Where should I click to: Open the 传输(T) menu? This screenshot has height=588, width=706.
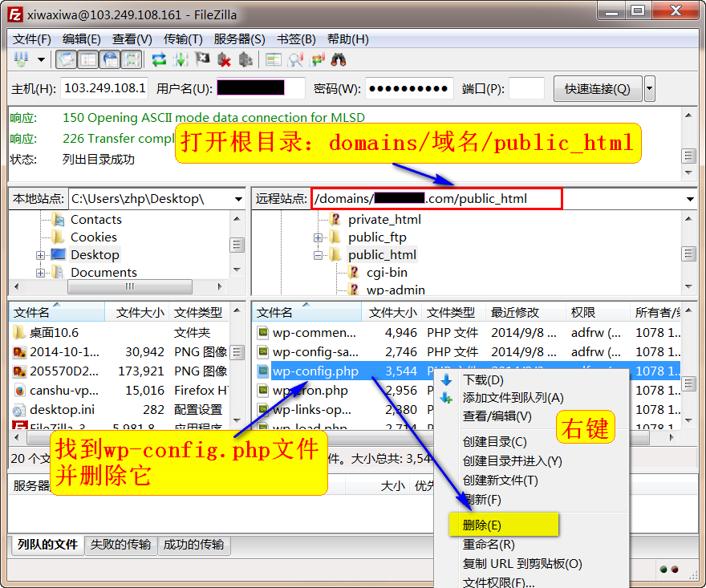pos(183,39)
